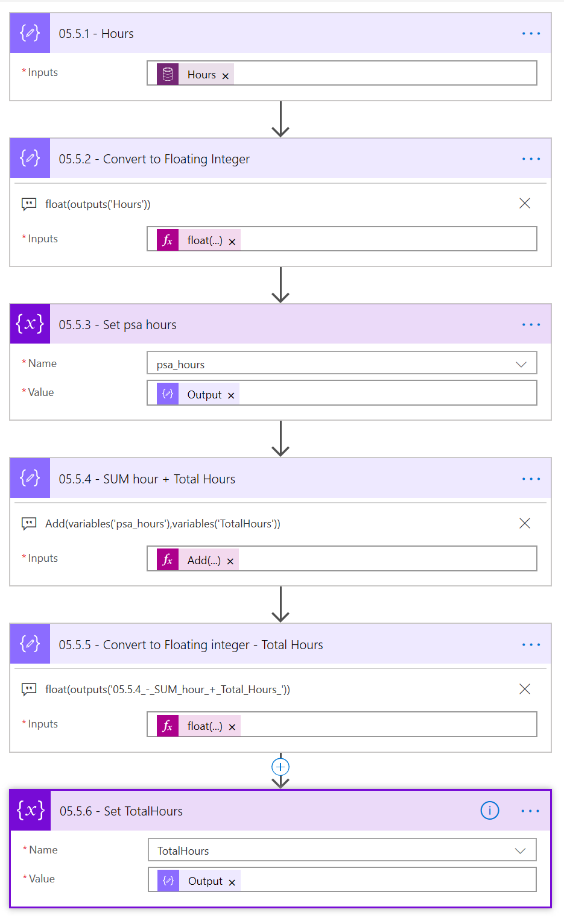Open more options for 05.5.4 SUM action
The image size is (564, 924).
[531, 479]
